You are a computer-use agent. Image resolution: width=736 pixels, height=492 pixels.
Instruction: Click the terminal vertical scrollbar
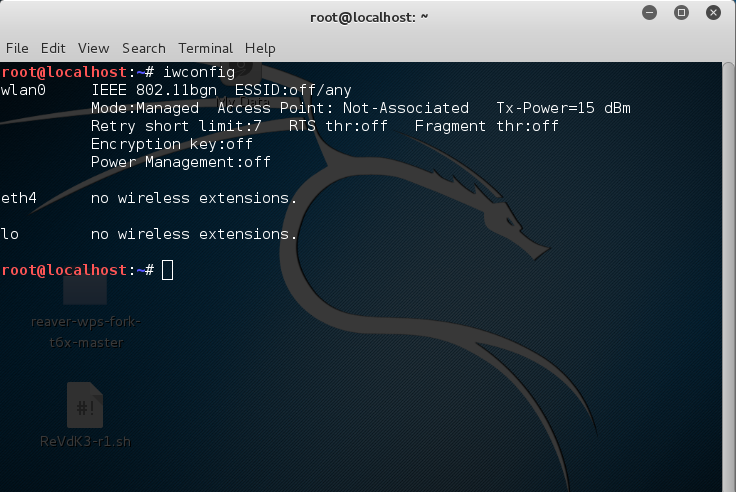(x=728, y=277)
